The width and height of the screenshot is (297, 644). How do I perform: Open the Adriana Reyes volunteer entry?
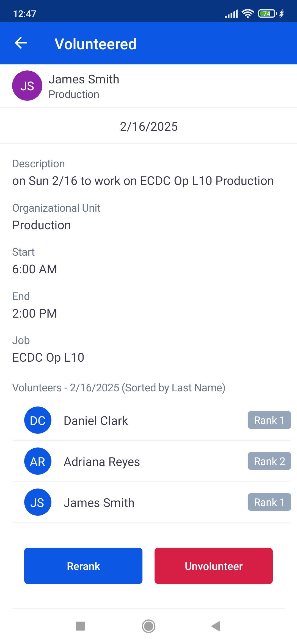152,461
